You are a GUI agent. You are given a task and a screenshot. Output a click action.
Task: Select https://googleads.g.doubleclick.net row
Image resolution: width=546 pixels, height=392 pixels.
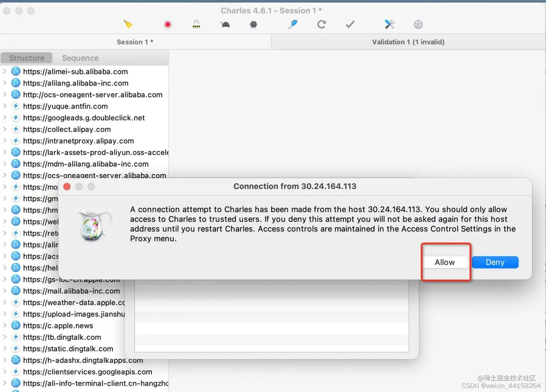point(84,118)
